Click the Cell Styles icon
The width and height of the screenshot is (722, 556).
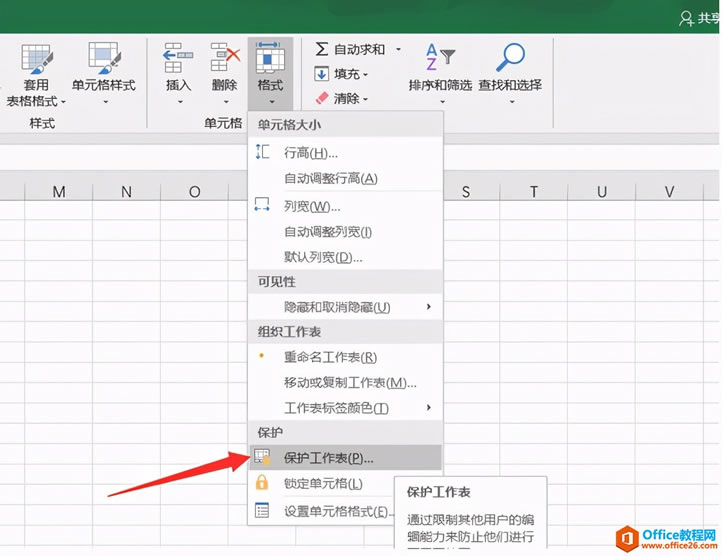point(105,58)
